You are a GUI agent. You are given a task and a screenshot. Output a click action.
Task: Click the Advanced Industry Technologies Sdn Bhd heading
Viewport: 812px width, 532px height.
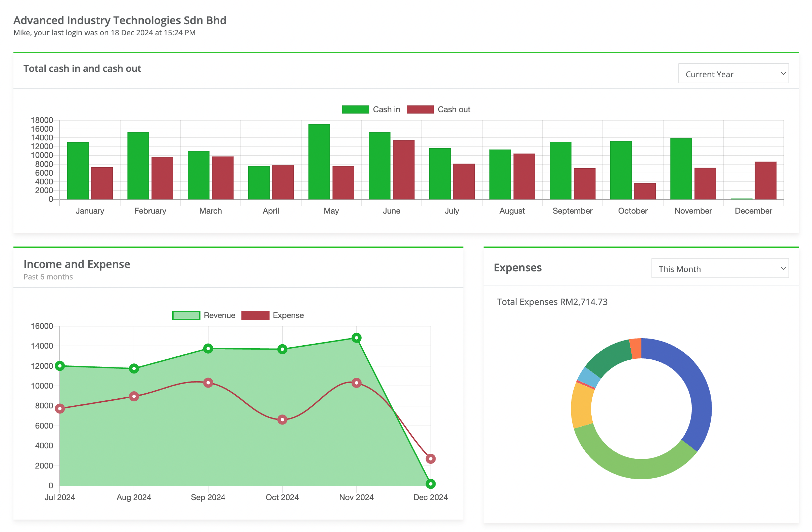(x=120, y=20)
